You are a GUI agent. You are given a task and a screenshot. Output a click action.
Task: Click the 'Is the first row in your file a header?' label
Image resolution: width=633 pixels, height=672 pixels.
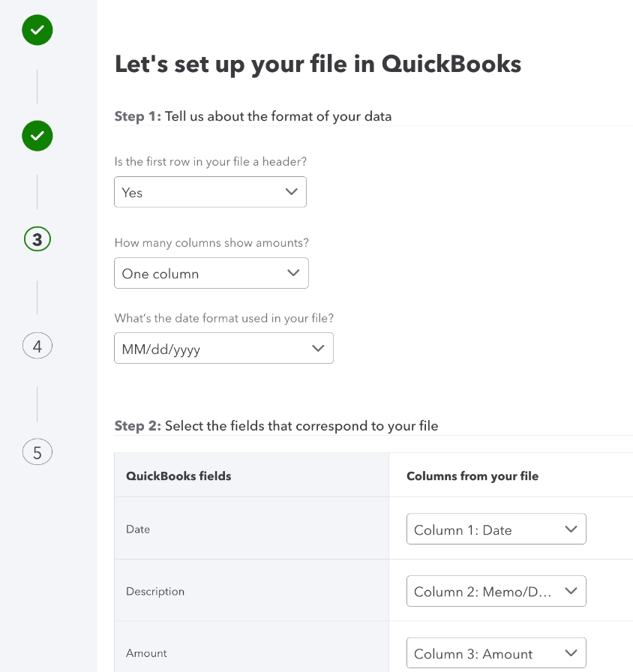coord(211,161)
